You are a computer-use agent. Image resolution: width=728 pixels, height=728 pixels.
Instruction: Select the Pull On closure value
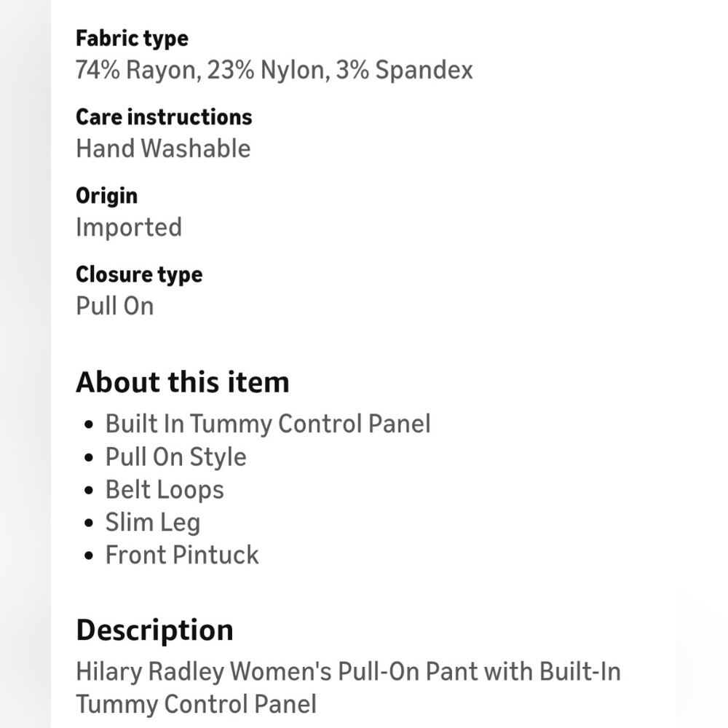[115, 306]
